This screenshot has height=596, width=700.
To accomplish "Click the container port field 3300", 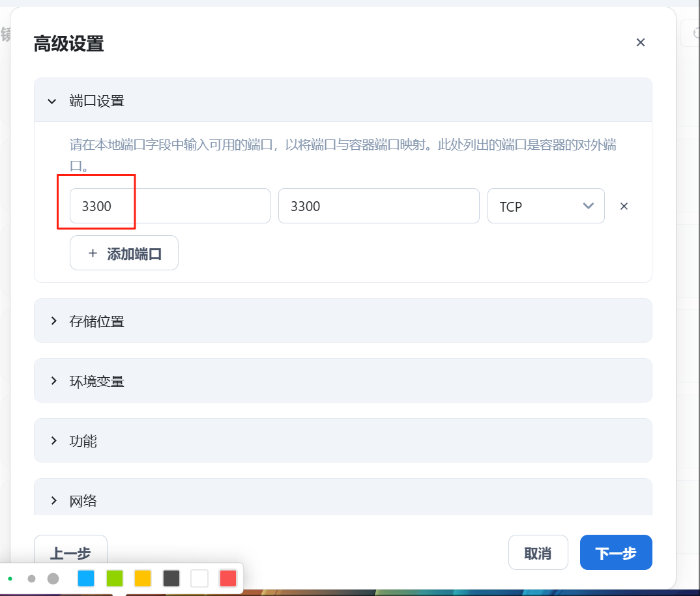I will click(x=379, y=206).
